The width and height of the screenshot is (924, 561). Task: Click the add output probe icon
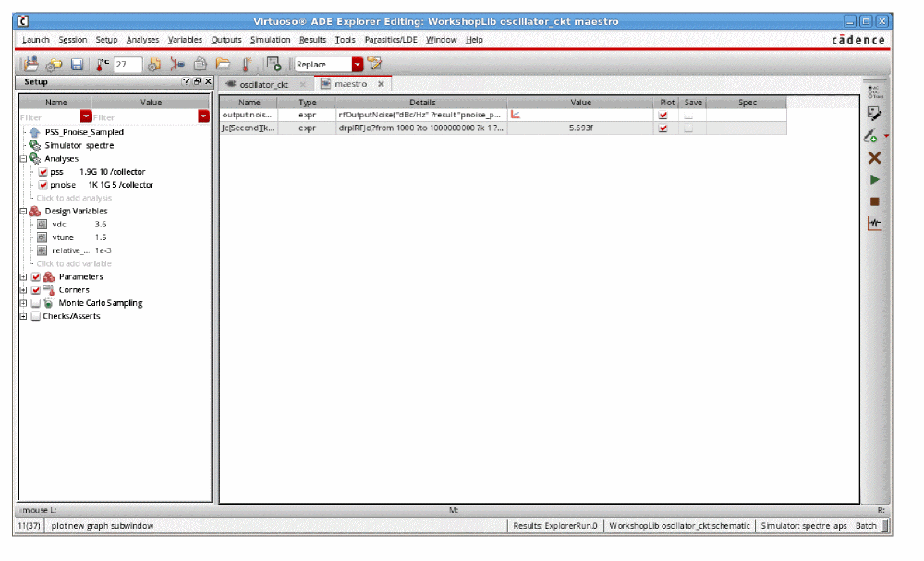click(871, 136)
